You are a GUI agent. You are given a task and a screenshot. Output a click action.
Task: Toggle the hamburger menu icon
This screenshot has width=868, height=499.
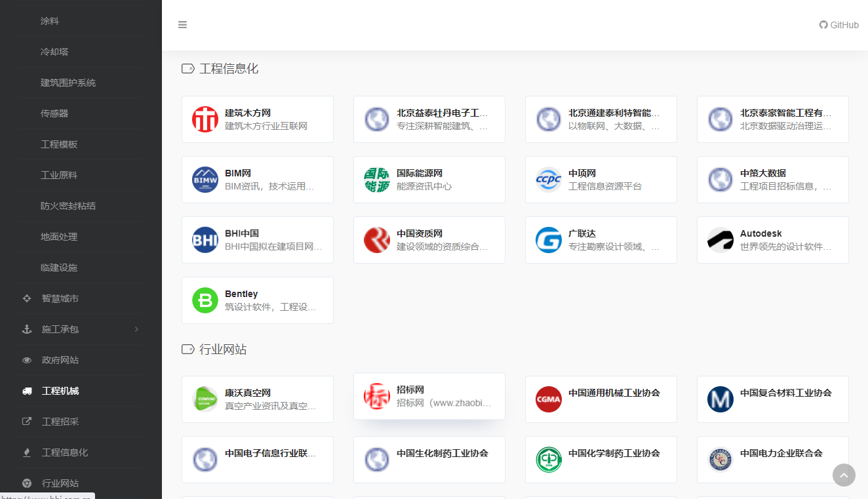pos(182,25)
